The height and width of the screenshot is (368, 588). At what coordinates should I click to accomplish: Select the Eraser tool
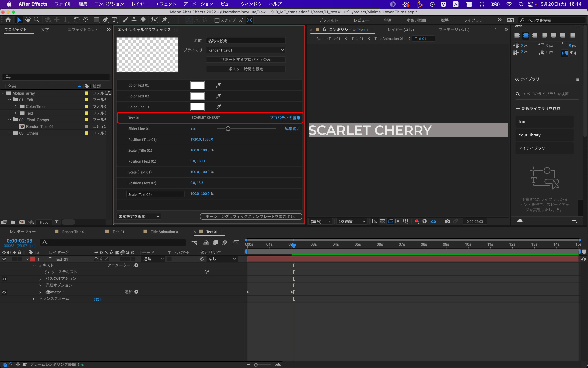click(x=143, y=20)
